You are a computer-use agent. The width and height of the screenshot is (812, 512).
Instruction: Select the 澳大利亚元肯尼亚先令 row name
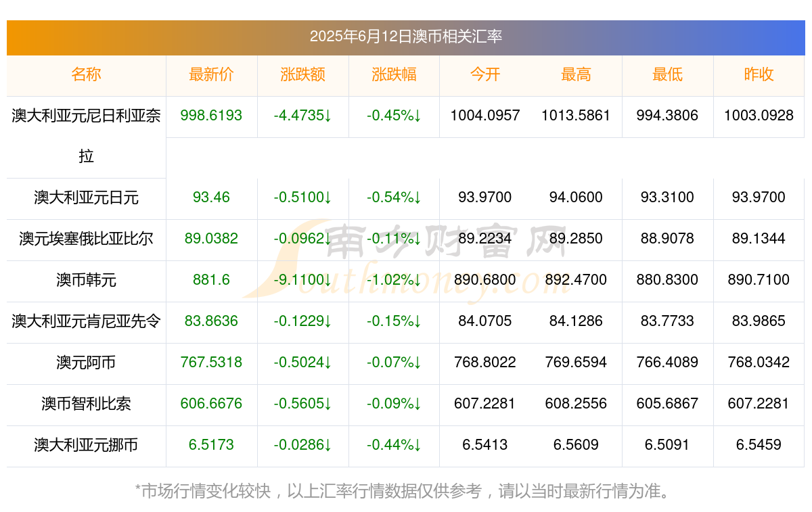pyautogui.click(x=86, y=321)
